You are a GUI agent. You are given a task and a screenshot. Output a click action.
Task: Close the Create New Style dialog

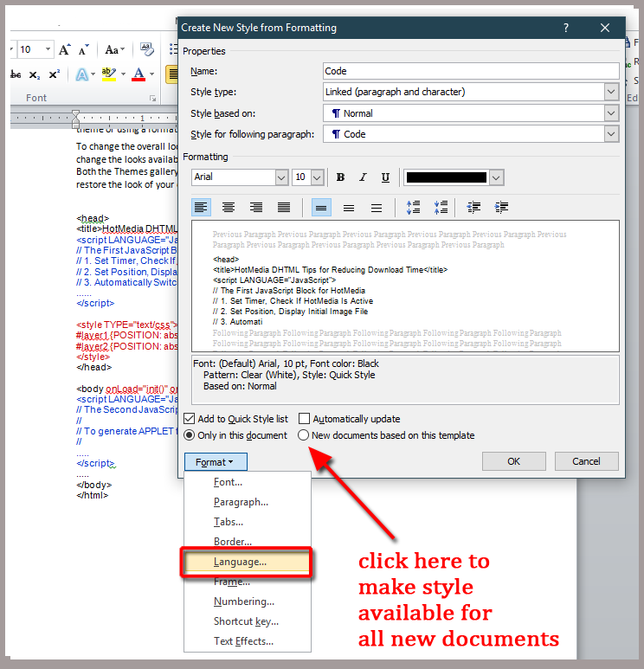(x=605, y=29)
